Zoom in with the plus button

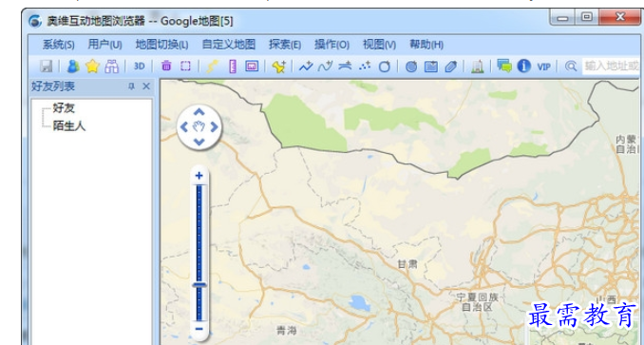(x=199, y=176)
